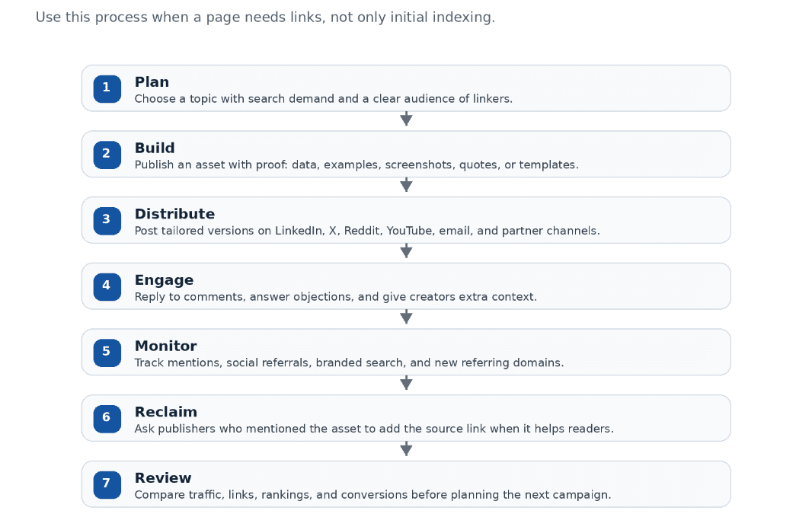
Task: Click the number 6 step badge
Action: (x=107, y=419)
